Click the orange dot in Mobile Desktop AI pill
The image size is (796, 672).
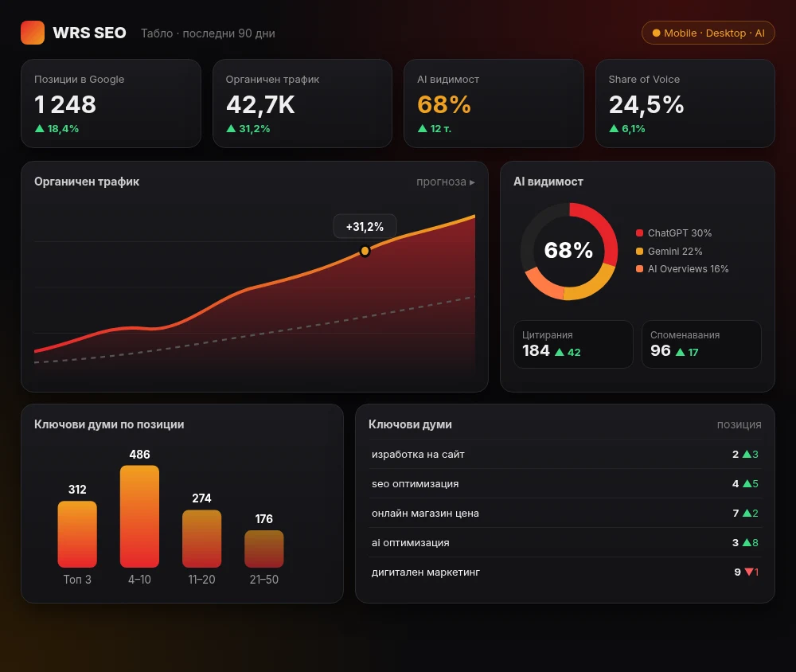pyautogui.click(x=657, y=33)
